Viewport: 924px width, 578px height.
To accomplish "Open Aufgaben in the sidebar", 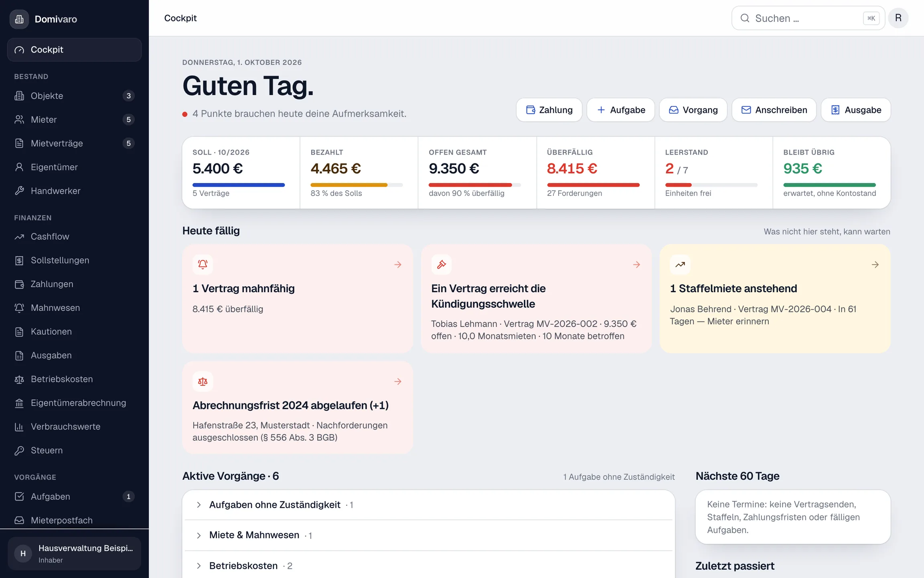I will (74, 497).
